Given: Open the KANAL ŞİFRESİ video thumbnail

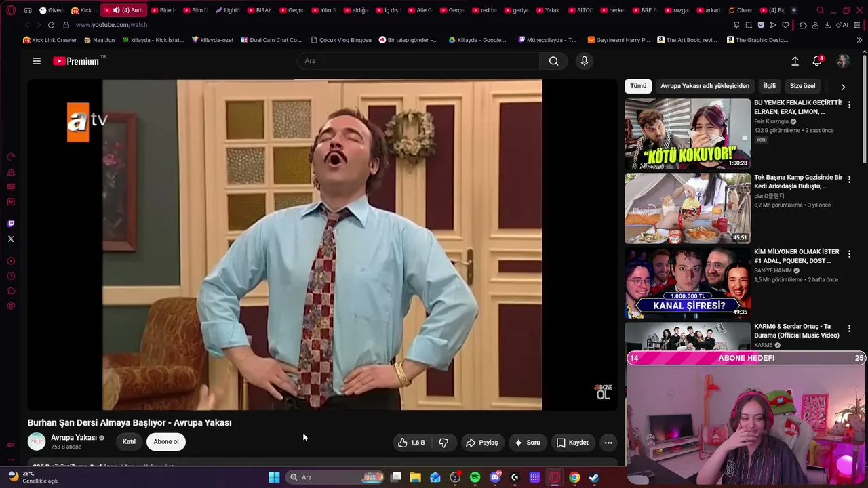Looking at the screenshot, I should coord(688,283).
